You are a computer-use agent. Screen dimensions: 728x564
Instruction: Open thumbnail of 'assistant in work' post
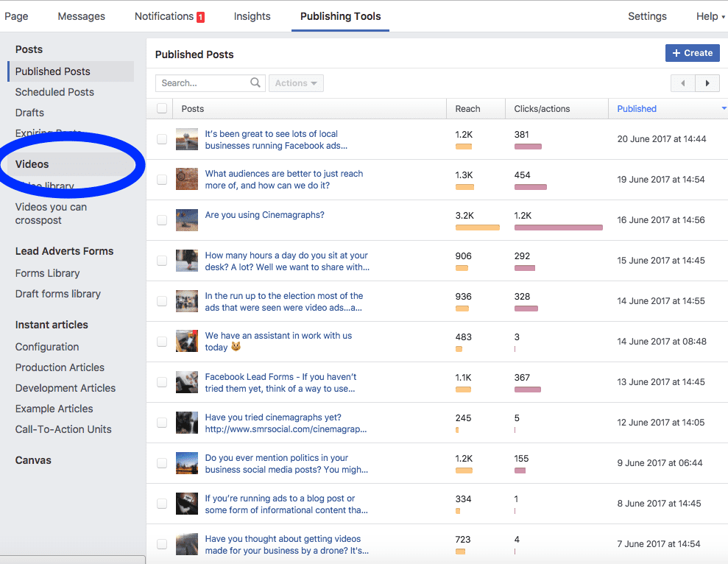click(x=187, y=341)
